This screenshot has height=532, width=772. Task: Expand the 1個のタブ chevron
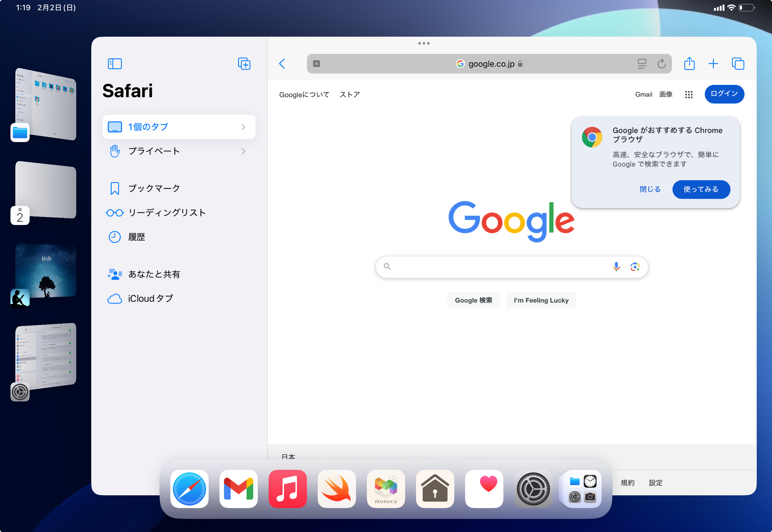(x=243, y=127)
